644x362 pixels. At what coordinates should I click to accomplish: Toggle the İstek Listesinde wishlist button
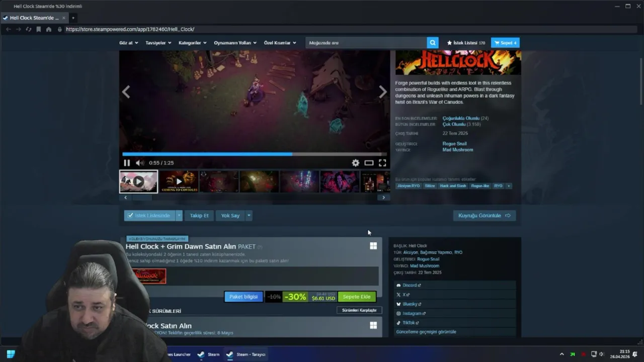click(x=149, y=216)
